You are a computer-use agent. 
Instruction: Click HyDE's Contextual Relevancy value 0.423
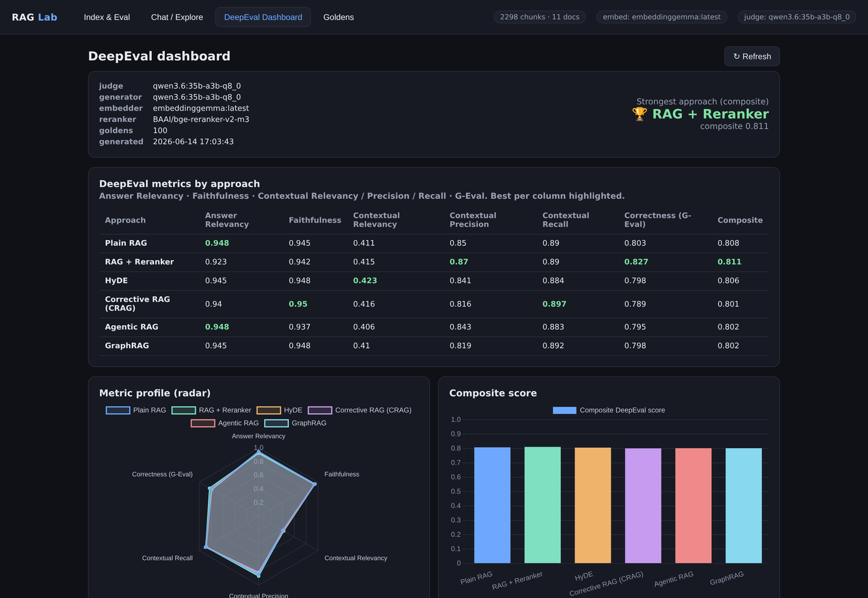[365, 280]
